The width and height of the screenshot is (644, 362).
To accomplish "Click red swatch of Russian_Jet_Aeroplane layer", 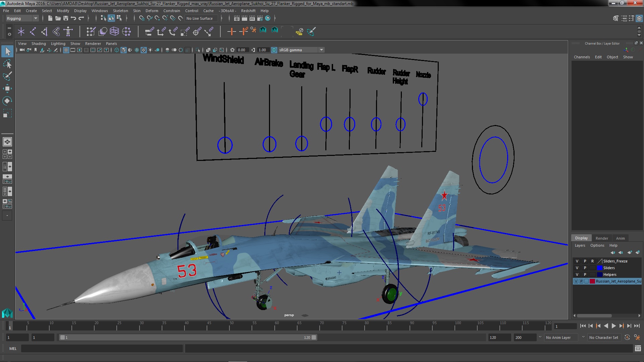I will (x=592, y=281).
